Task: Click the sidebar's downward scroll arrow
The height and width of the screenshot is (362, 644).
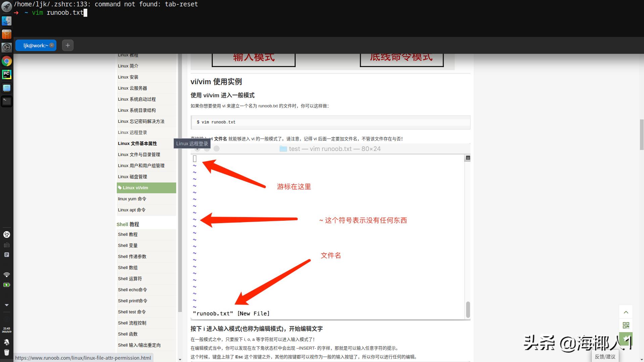Action: (x=181, y=359)
